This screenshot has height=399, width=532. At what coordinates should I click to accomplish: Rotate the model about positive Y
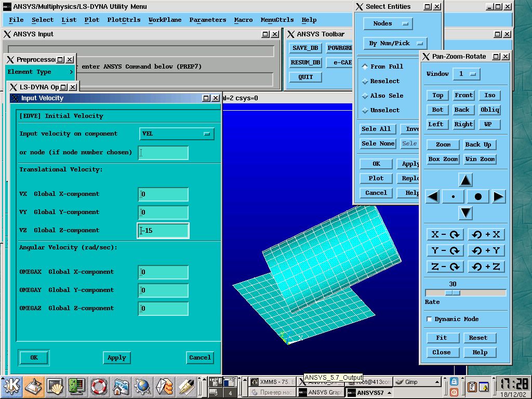pyautogui.click(x=486, y=251)
